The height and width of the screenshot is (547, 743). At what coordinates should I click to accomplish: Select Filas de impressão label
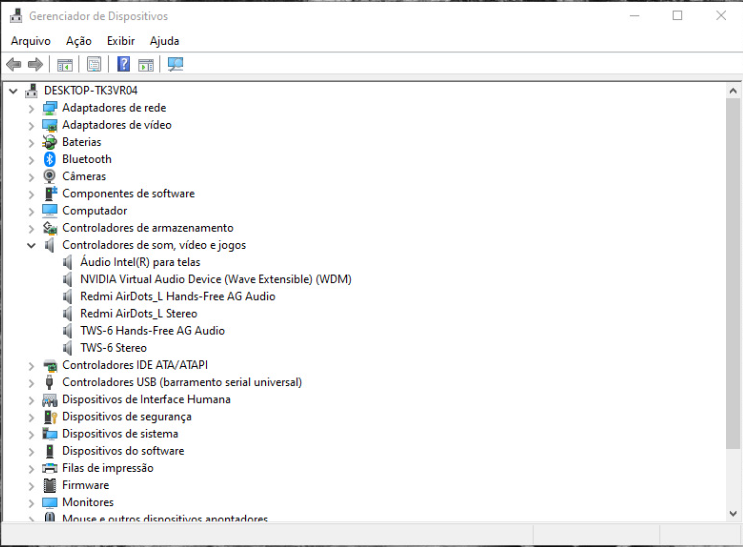(x=108, y=468)
